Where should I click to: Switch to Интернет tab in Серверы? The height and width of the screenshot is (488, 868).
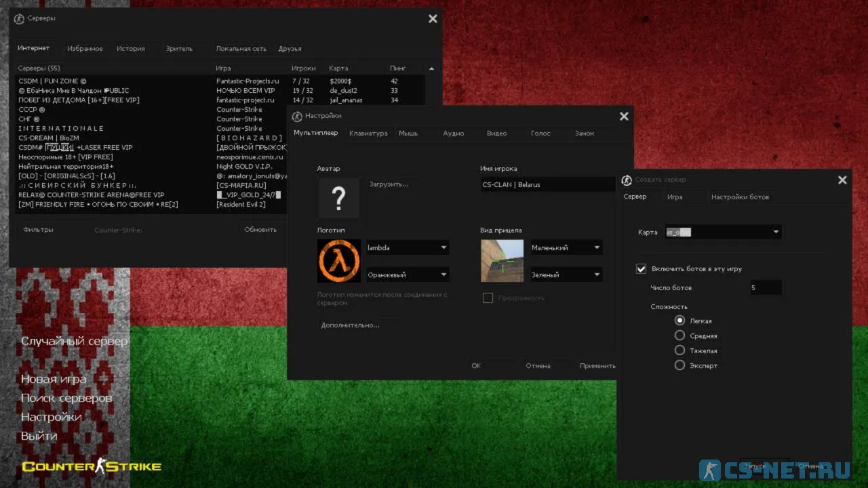click(x=34, y=48)
